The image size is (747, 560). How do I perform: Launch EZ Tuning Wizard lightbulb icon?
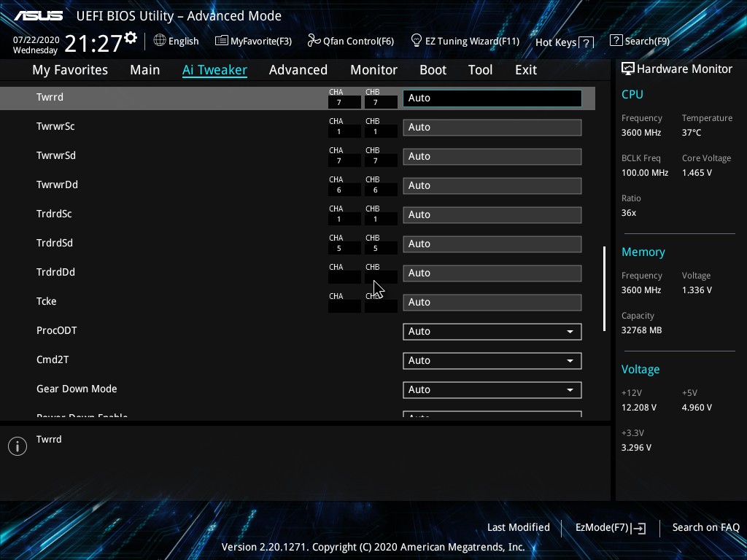[x=417, y=40]
